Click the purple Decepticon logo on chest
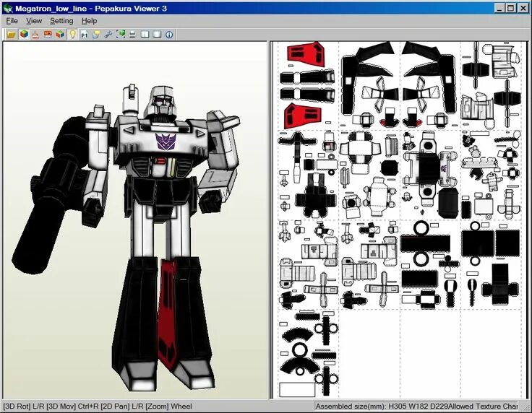 (x=165, y=142)
